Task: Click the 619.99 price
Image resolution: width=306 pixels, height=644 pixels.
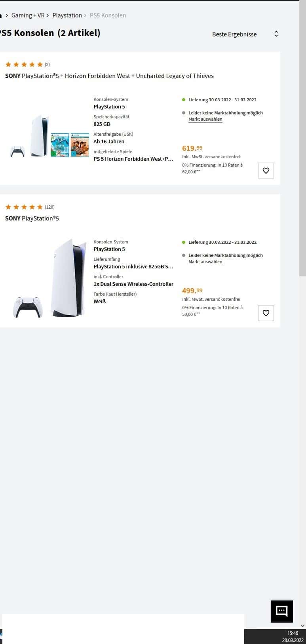Action: point(192,148)
